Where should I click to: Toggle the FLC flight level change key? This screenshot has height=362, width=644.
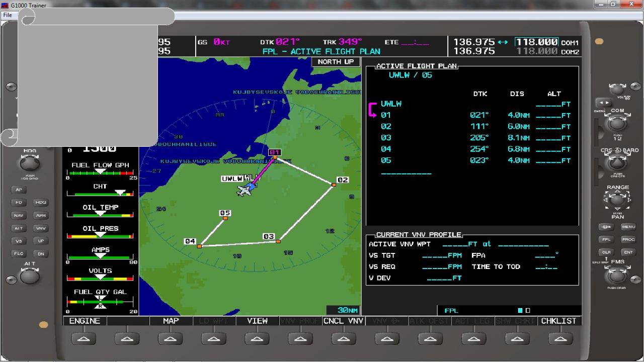point(19,253)
